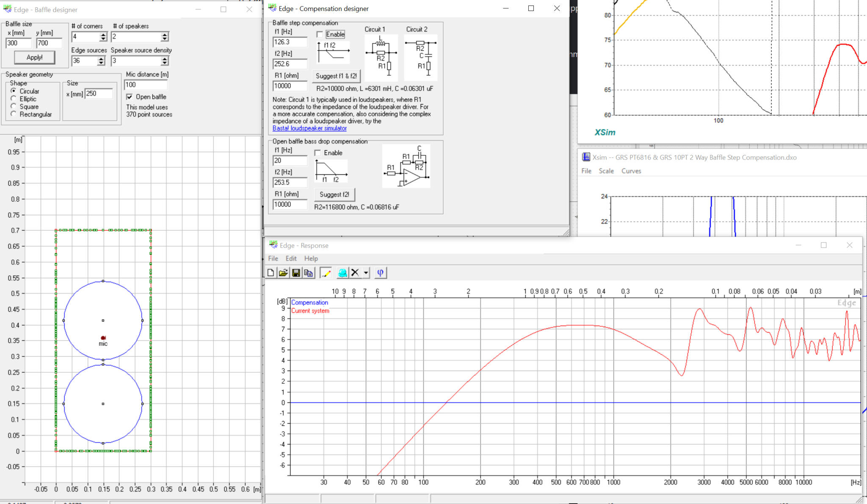Increase the number of corners
Viewport: 867px width, 504px height.
pos(103,35)
